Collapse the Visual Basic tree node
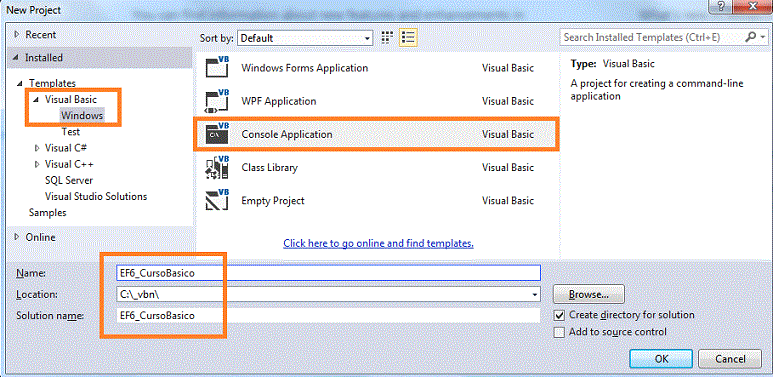 36,100
